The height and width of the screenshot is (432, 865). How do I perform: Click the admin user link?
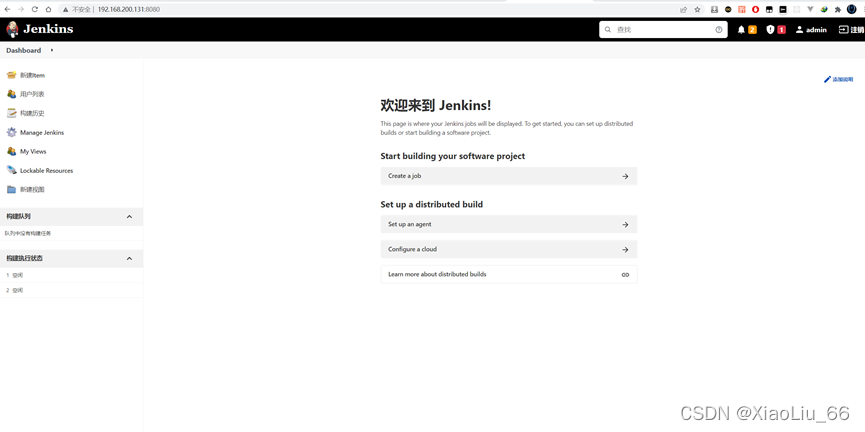(816, 30)
